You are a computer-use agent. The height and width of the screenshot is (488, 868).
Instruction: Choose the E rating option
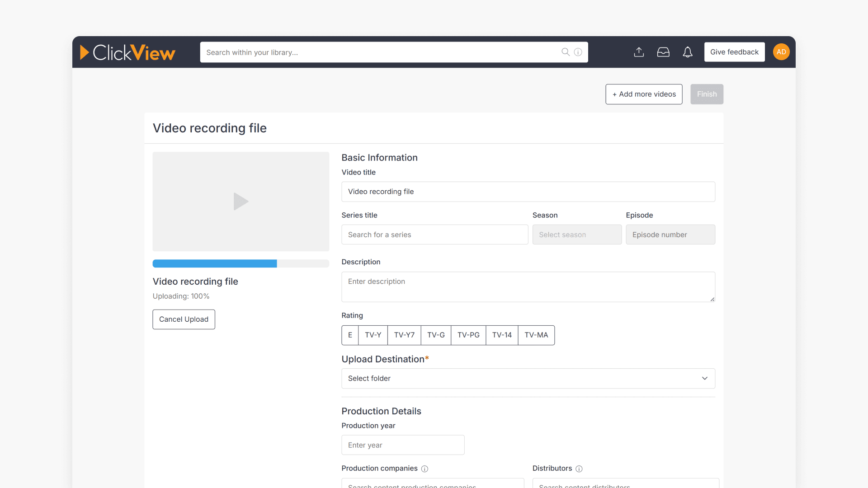click(x=349, y=335)
